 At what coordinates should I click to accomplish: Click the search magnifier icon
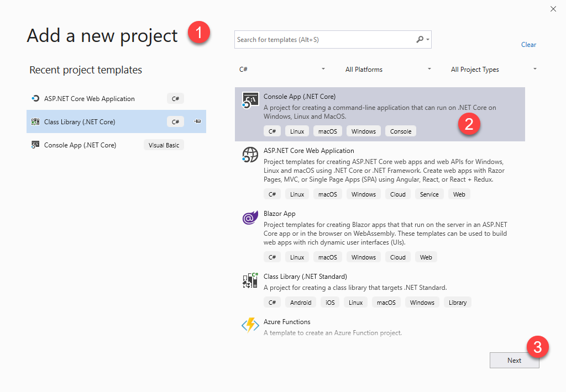420,39
